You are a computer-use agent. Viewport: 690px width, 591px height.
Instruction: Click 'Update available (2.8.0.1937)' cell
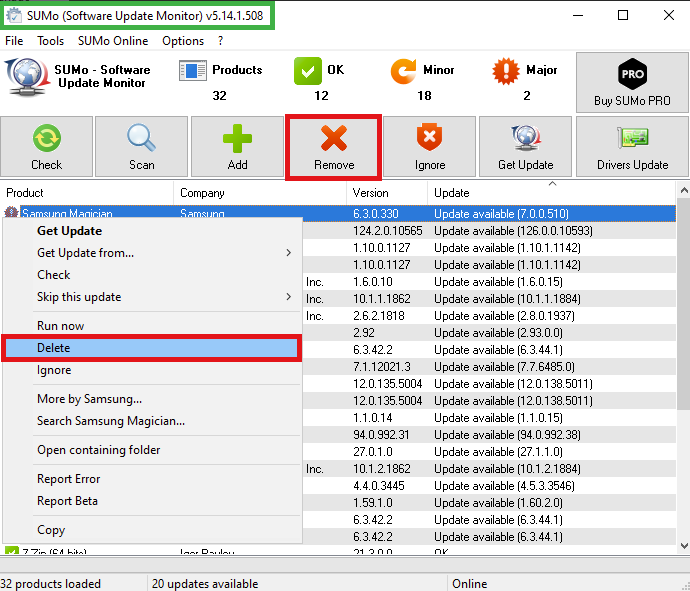tap(504, 316)
